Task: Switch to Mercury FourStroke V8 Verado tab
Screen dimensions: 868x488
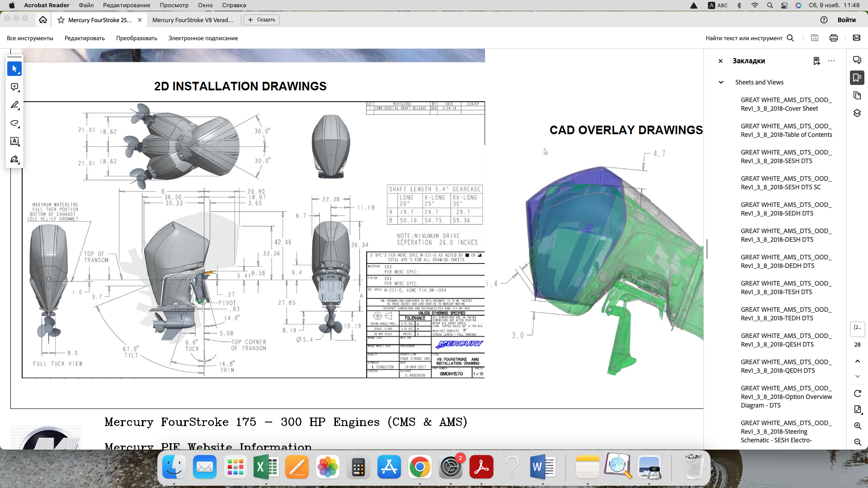Action: point(193,20)
